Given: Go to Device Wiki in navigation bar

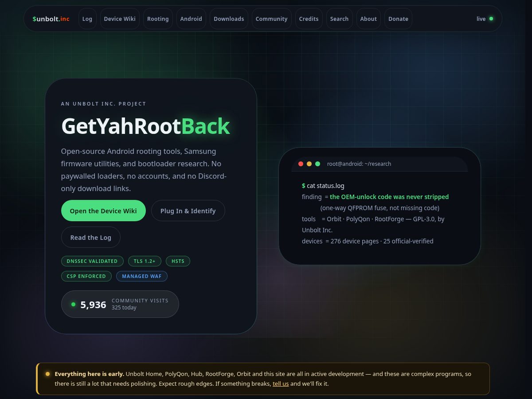Looking at the screenshot, I should coord(120,19).
